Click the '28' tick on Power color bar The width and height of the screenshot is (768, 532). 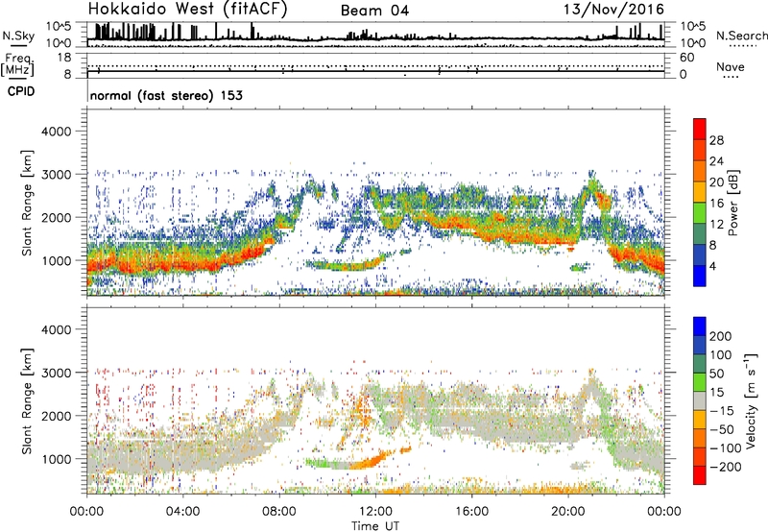(716, 140)
